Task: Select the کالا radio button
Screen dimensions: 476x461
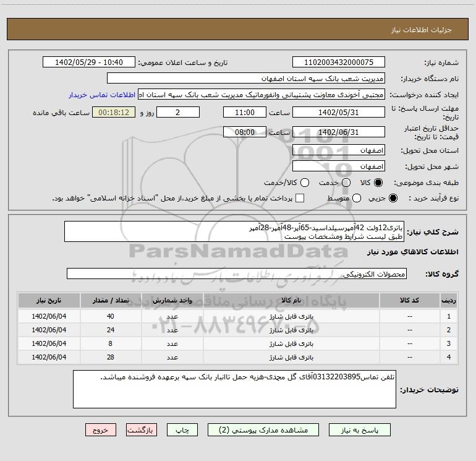Action: [x=379, y=183]
